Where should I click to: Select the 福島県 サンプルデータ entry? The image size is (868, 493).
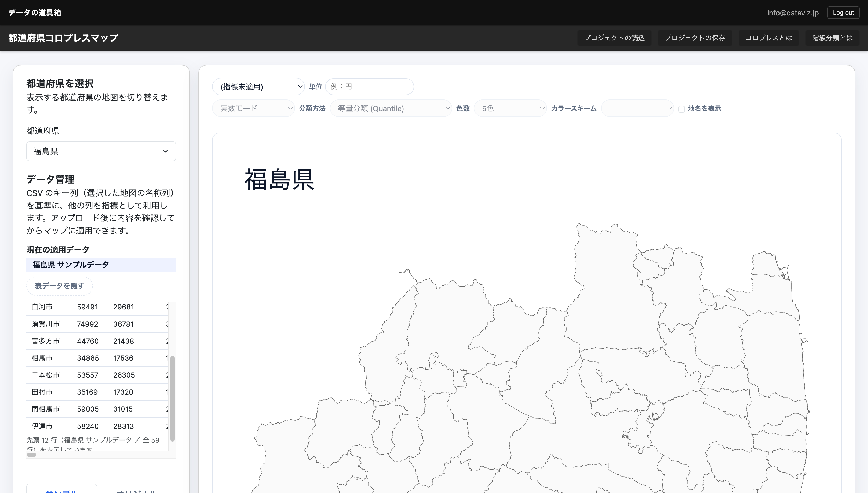tap(101, 265)
